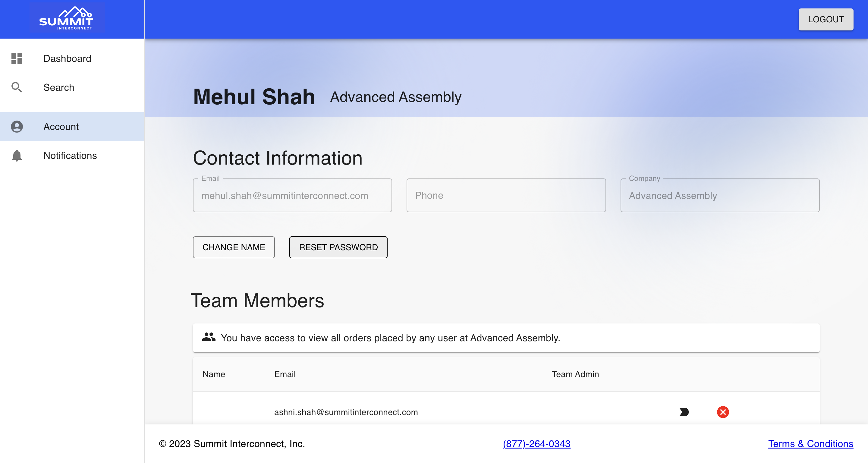Click the Account person icon
868x463 pixels.
tap(17, 126)
